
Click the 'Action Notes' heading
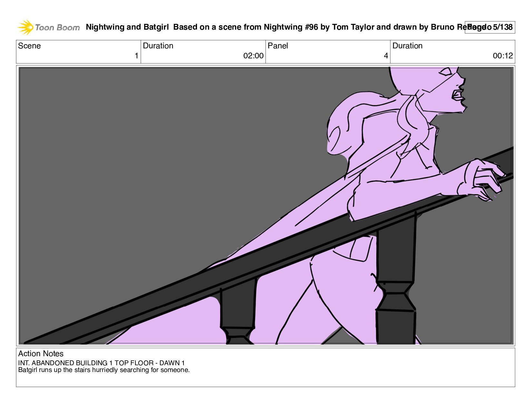pyautogui.click(x=41, y=354)
